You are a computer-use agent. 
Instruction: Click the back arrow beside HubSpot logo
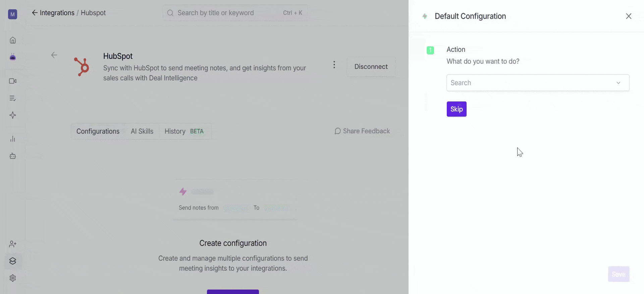click(54, 55)
